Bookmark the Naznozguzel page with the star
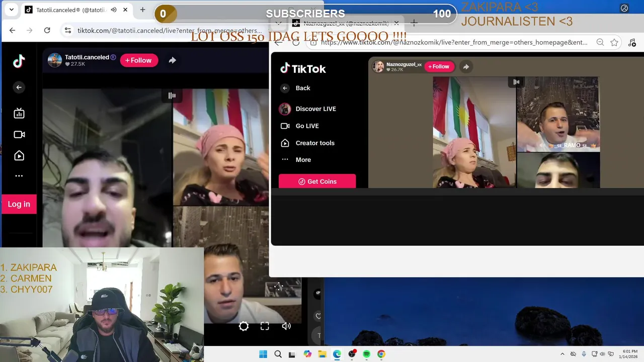The height and width of the screenshot is (362, 644). (x=614, y=43)
